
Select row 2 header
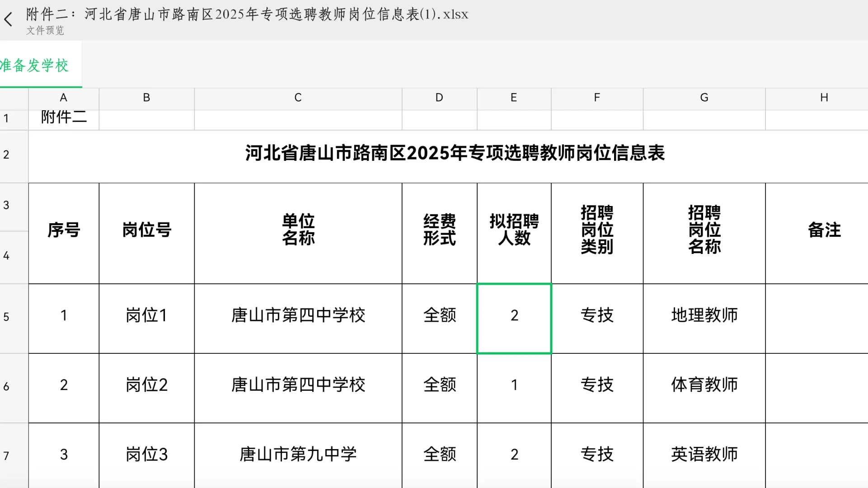[14, 156]
